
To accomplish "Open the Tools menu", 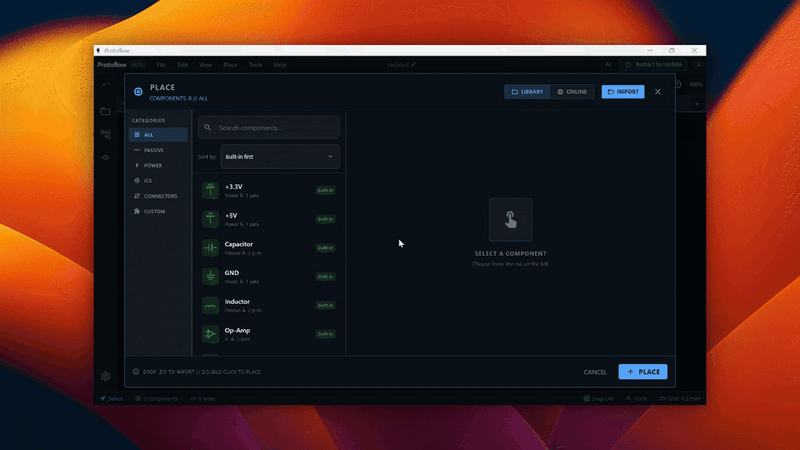I will (x=256, y=65).
